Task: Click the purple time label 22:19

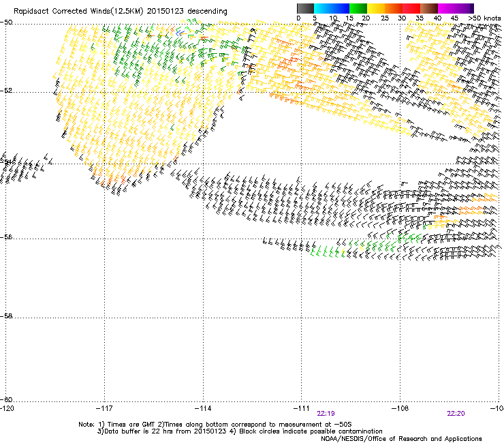Action: pyautogui.click(x=326, y=414)
